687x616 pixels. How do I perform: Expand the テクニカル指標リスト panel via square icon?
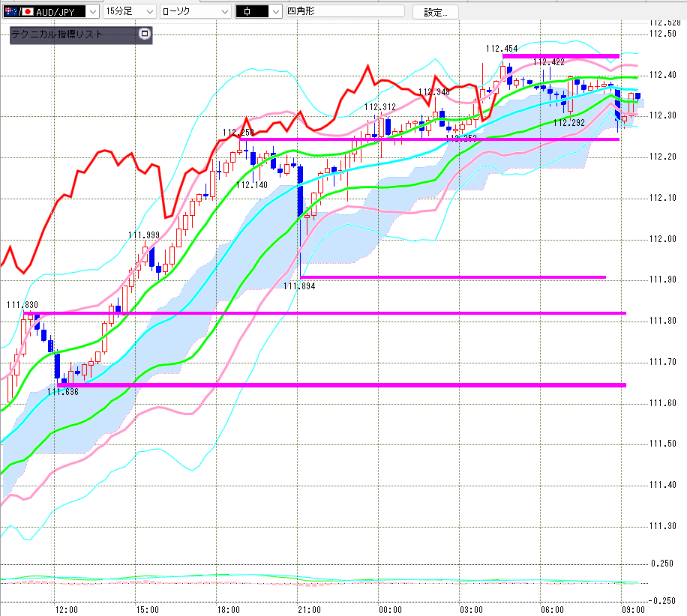point(145,34)
